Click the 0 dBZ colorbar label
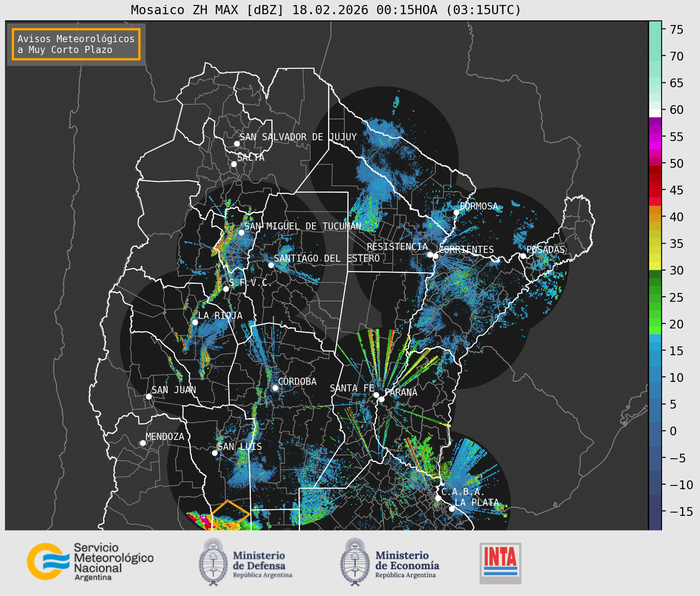Image resolution: width=700 pixels, height=596 pixels. click(673, 431)
